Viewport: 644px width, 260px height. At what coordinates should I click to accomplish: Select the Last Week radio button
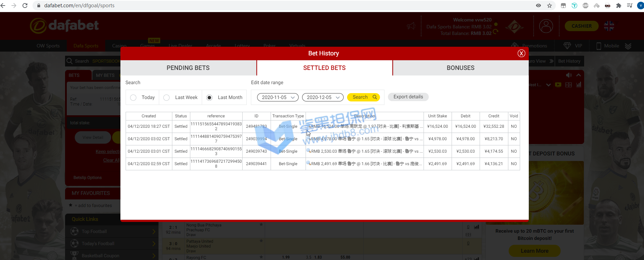pyautogui.click(x=166, y=98)
